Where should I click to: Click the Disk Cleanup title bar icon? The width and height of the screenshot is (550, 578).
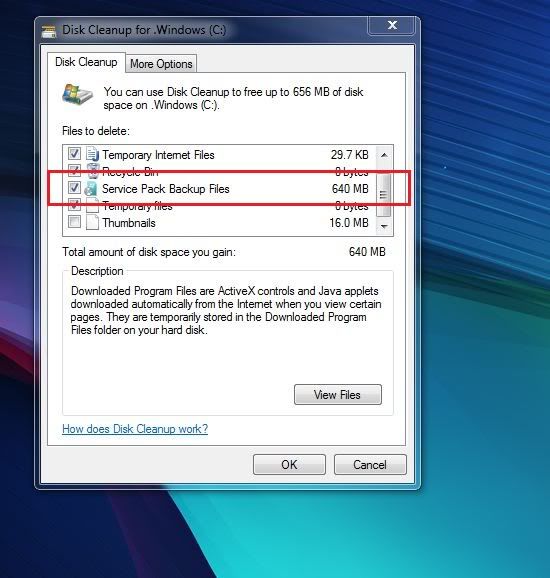point(49,31)
